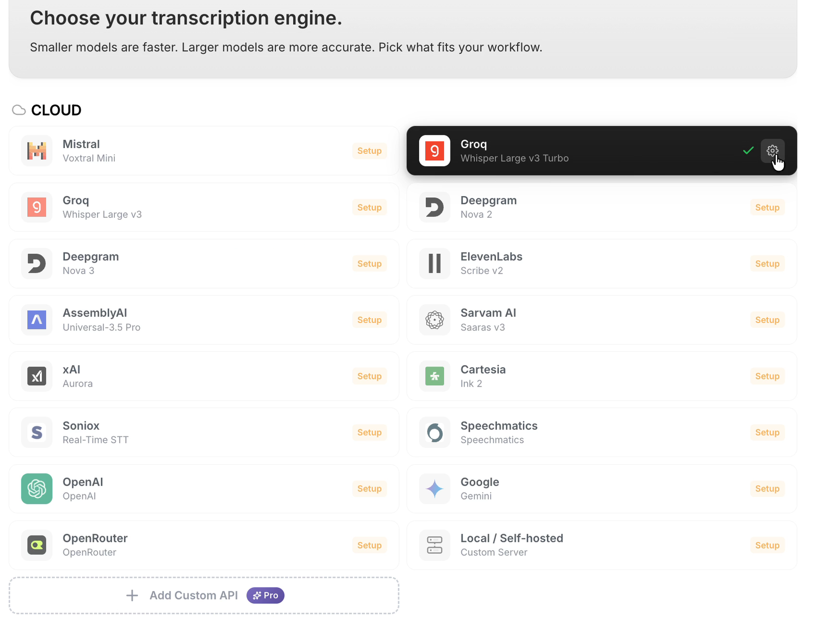Click the AssemblyAI logo icon
This screenshot has width=817, height=644.
[37, 320]
